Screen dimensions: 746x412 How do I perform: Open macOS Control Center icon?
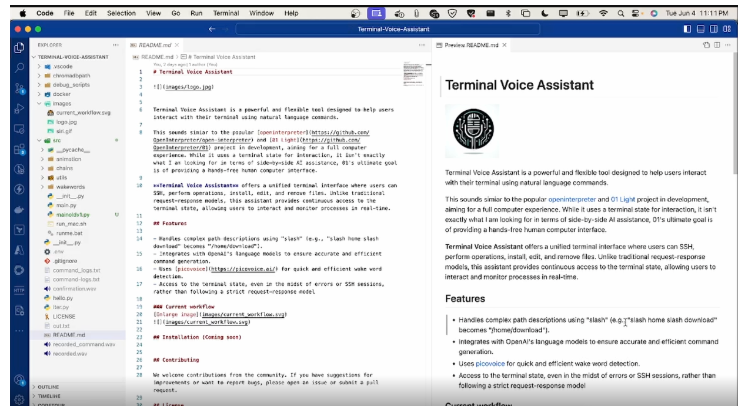point(636,13)
